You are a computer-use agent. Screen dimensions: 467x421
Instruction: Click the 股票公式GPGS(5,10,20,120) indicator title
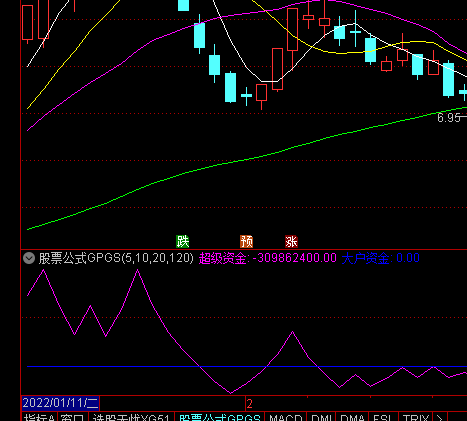(x=116, y=258)
